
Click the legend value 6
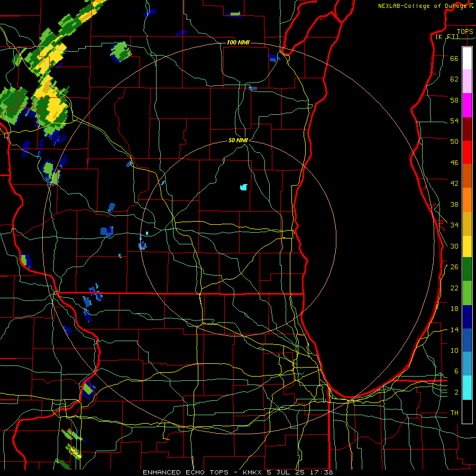(456, 371)
